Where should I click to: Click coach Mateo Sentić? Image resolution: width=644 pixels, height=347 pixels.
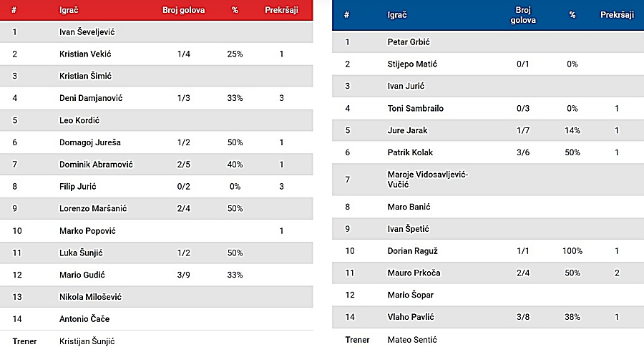pyautogui.click(x=412, y=340)
